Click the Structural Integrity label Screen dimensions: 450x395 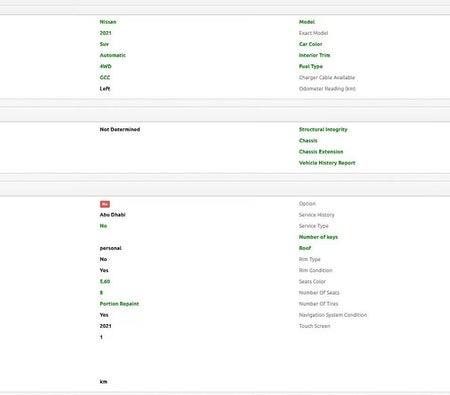point(323,129)
